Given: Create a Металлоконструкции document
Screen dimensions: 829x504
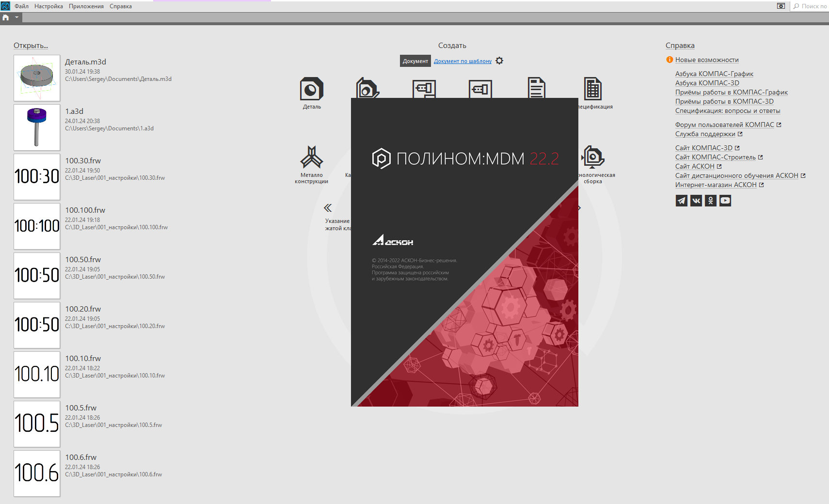Looking at the screenshot, I should pos(312,165).
